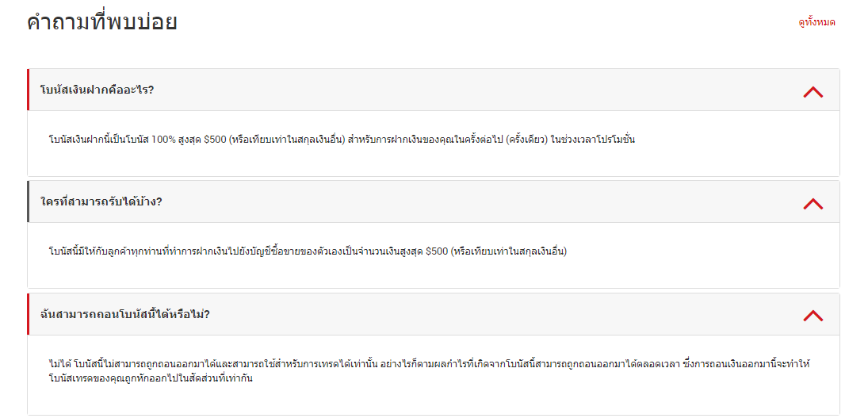Click '$500' in the eligibility answer
This screenshot has width=868, height=418.
437,252
